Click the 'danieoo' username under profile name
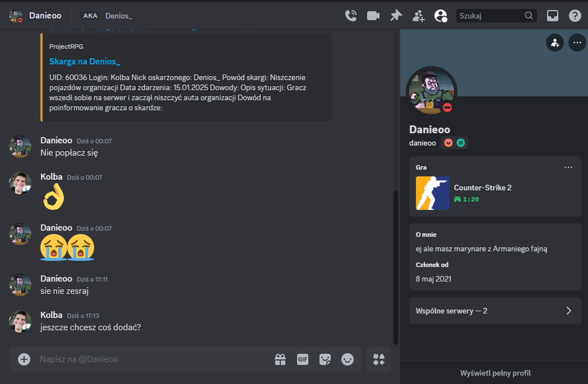Screen dimensions: 588x384 pyautogui.click(x=422, y=143)
